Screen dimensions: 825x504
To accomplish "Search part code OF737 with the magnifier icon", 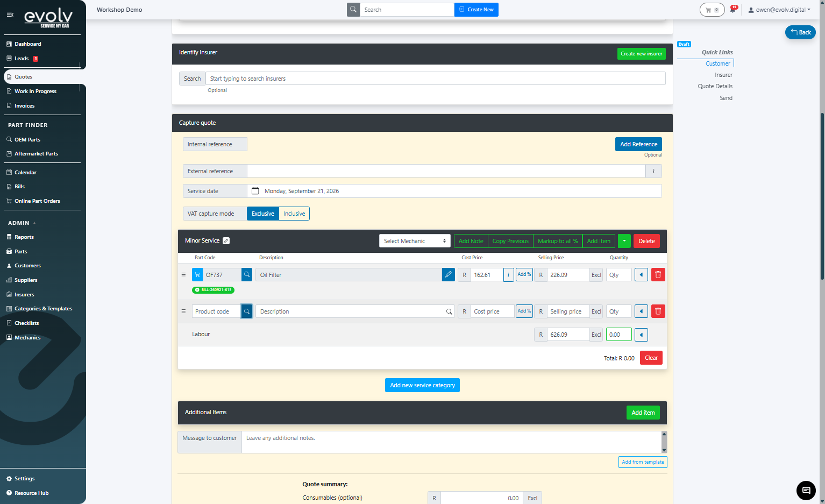I will (247, 275).
